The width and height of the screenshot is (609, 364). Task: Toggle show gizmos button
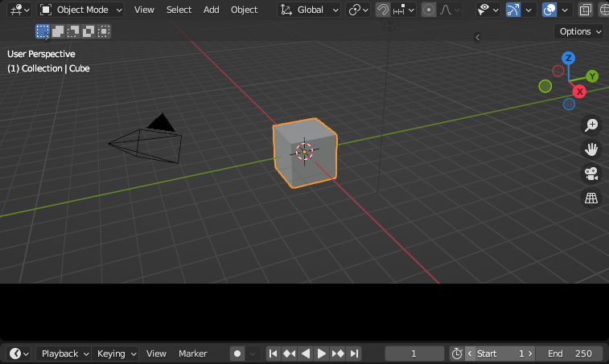pyautogui.click(x=513, y=10)
